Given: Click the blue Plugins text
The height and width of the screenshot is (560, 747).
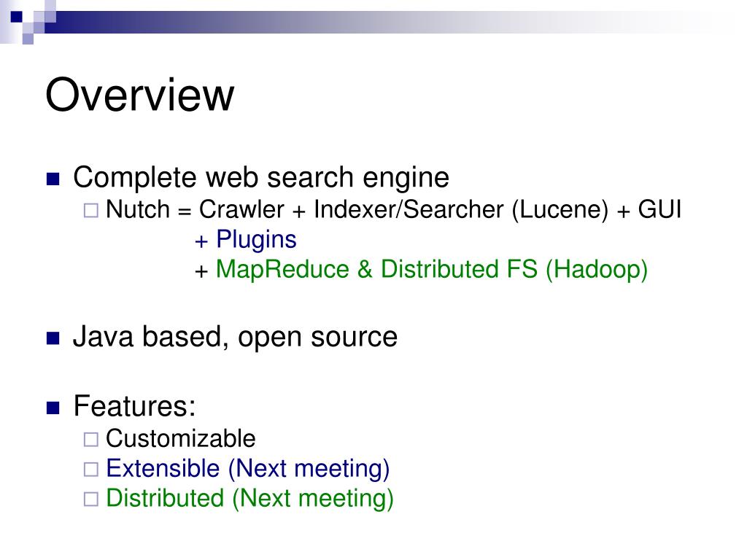Looking at the screenshot, I should (x=256, y=239).
